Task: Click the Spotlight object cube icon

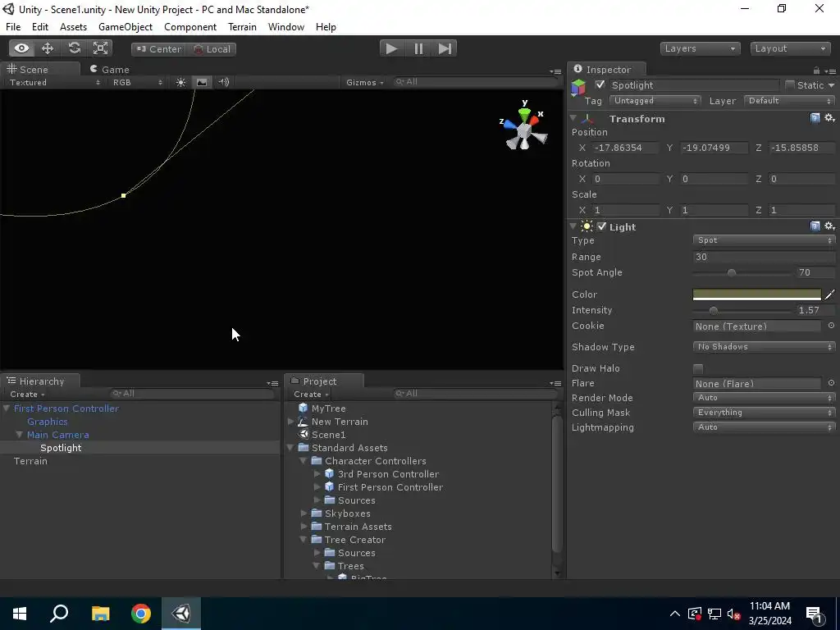Action: click(578, 87)
